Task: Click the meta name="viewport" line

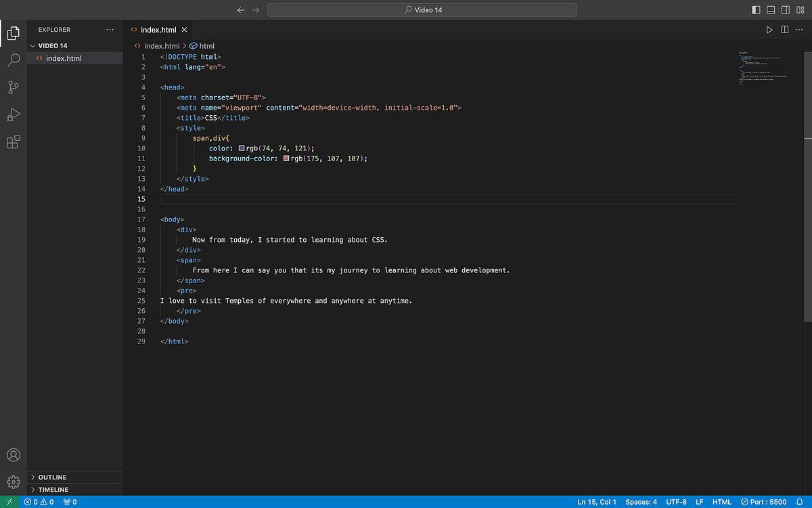Action: tap(319, 108)
